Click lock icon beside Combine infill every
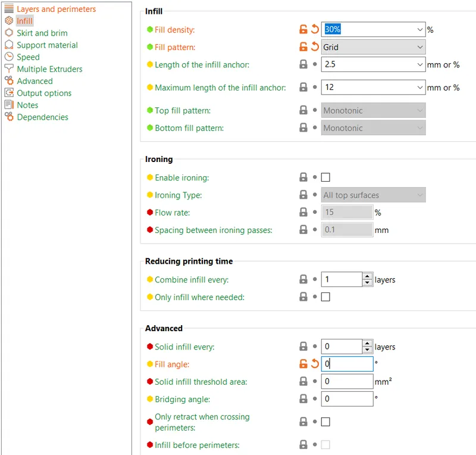 (x=303, y=279)
